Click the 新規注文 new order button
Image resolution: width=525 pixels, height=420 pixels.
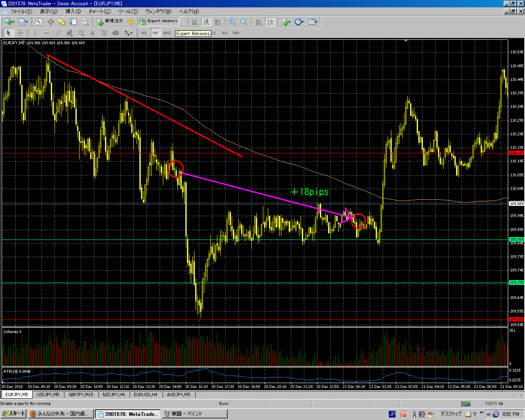110,21
